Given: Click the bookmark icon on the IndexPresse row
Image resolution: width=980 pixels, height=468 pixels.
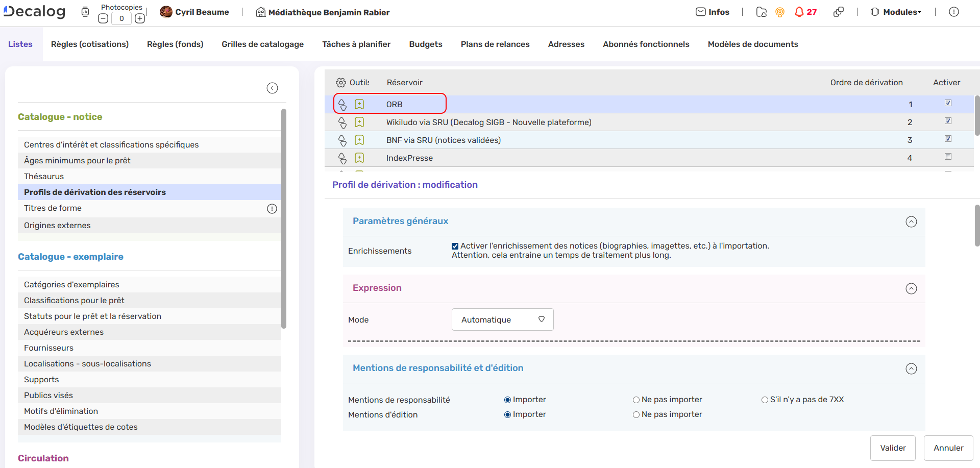Looking at the screenshot, I should (359, 158).
